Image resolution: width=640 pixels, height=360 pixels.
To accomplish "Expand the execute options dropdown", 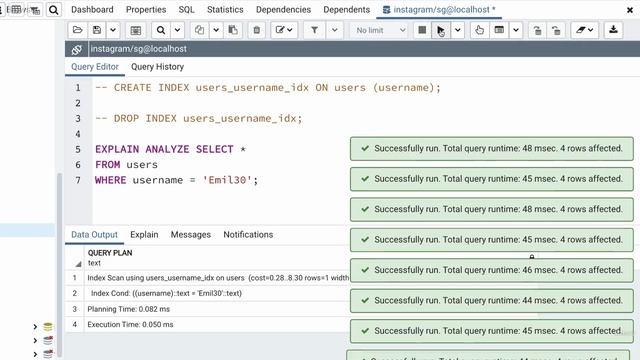I will [458, 30].
